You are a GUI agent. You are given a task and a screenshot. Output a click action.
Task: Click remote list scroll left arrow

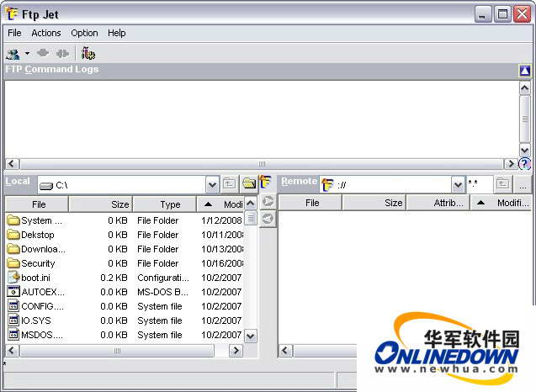tap(285, 351)
